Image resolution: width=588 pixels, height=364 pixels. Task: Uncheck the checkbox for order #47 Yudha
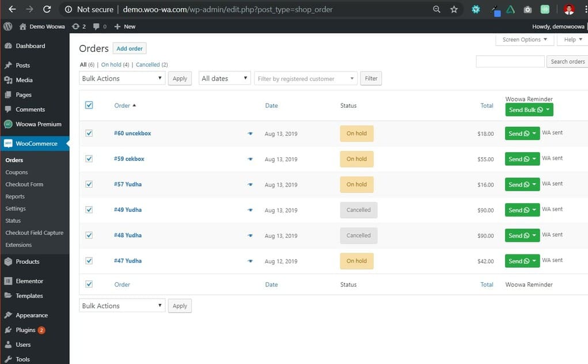pyautogui.click(x=89, y=261)
